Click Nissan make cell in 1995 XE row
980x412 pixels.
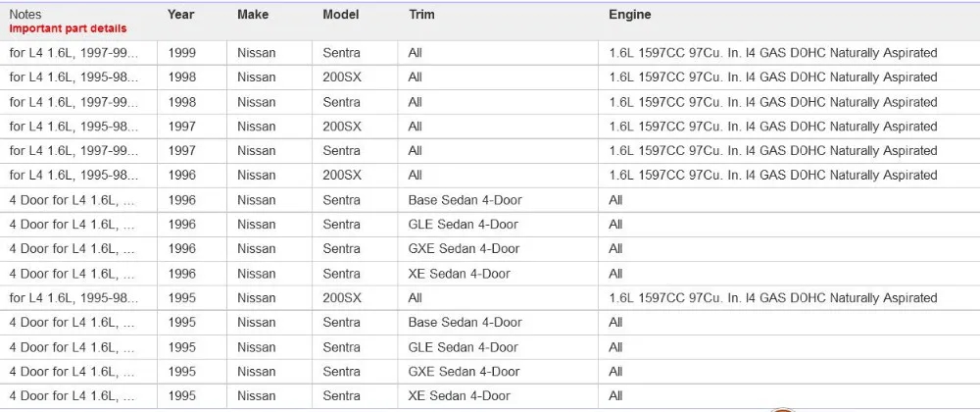click(x=256, y=395)
